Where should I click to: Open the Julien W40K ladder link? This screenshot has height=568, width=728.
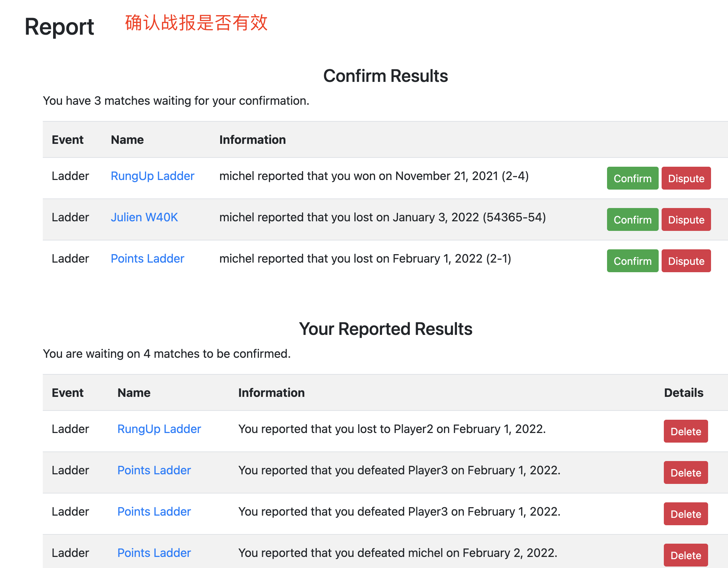pyautogui.click(x=144, y=217)
